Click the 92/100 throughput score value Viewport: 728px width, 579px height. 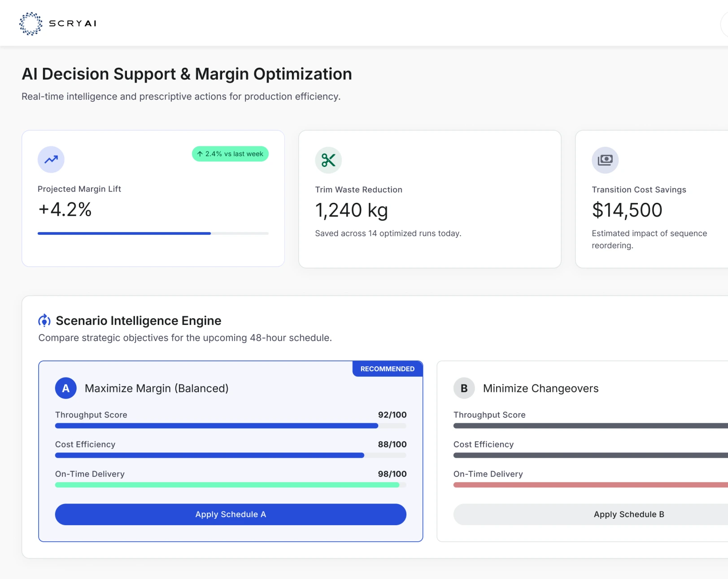coord(392,415)
